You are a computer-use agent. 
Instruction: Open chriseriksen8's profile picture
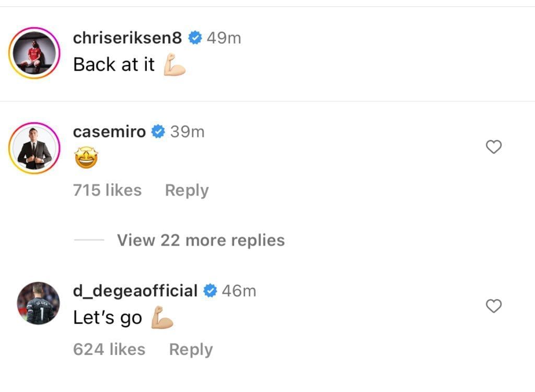34,53
